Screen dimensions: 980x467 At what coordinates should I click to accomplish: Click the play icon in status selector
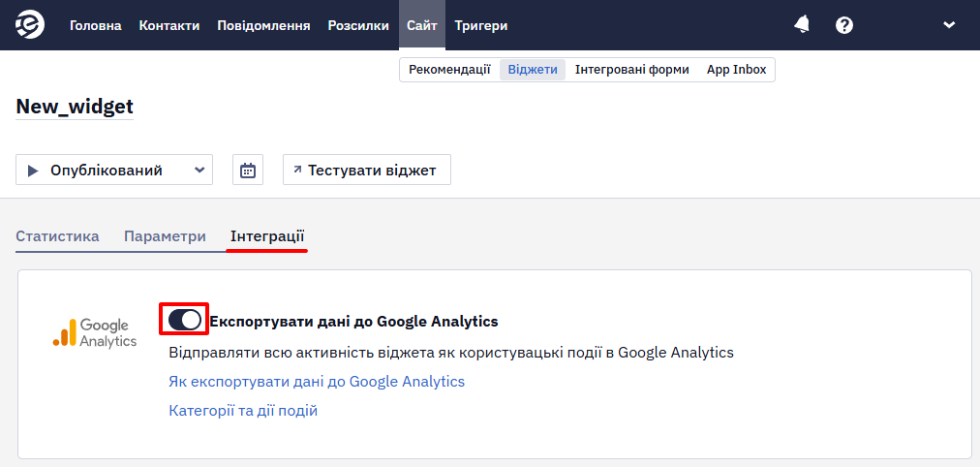click(33, 171)
